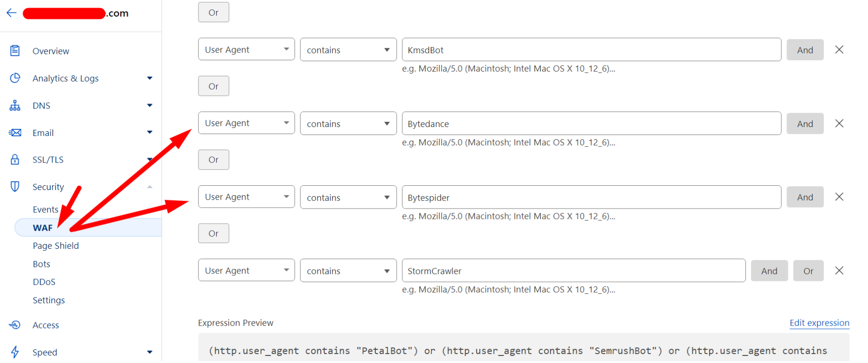868x363 pixels.
Task: Open the Overview clipboard icon
Action: tap(15, 51)
